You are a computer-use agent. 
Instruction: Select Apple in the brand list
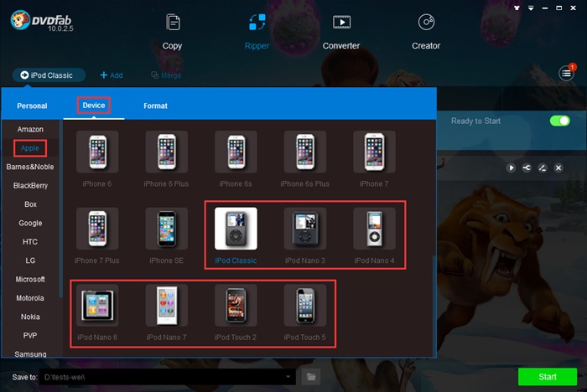[x=30, y=148]
